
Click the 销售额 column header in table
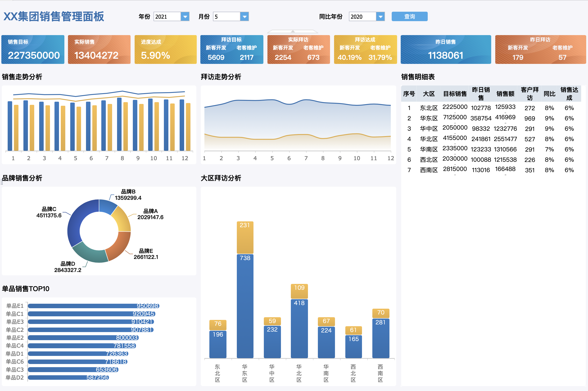pyautogui.click(x=505, y=94)
